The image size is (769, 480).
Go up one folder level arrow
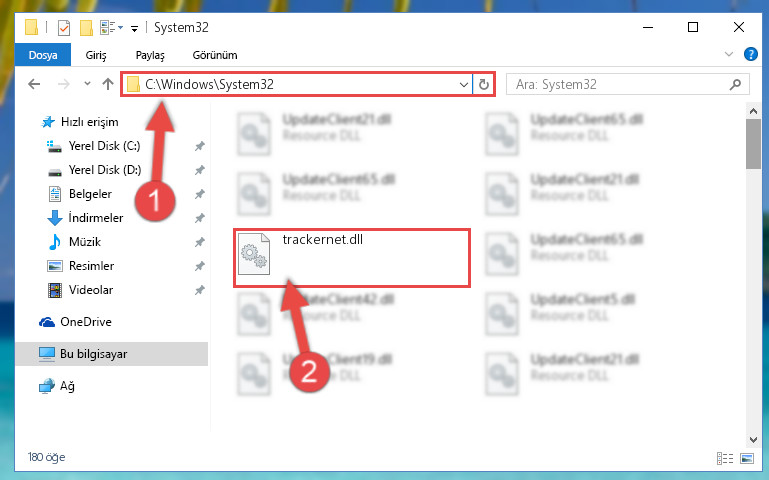tap(108, 84)
